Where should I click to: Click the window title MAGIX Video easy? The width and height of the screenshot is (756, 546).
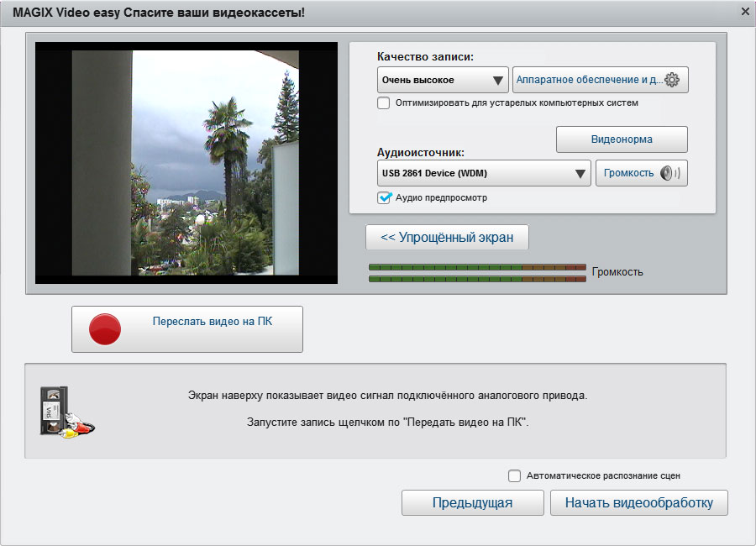[159, 12]
